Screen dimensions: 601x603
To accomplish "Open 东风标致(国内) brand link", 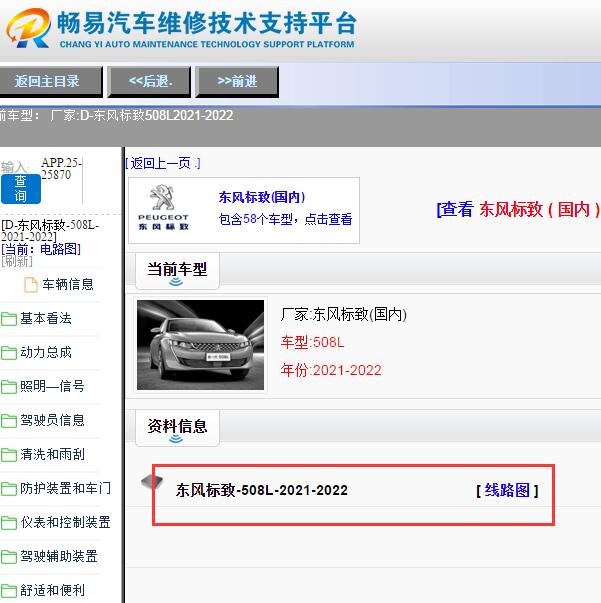I will point(262,197).
